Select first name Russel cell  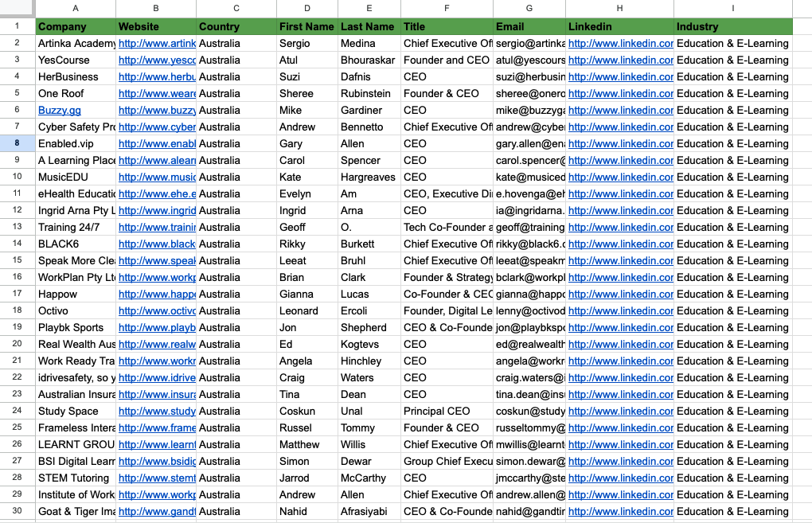[x=307, y=427]
